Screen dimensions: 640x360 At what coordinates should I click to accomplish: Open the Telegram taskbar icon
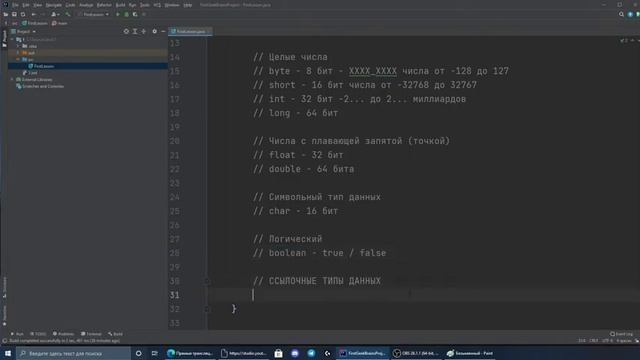pos(311,353)
